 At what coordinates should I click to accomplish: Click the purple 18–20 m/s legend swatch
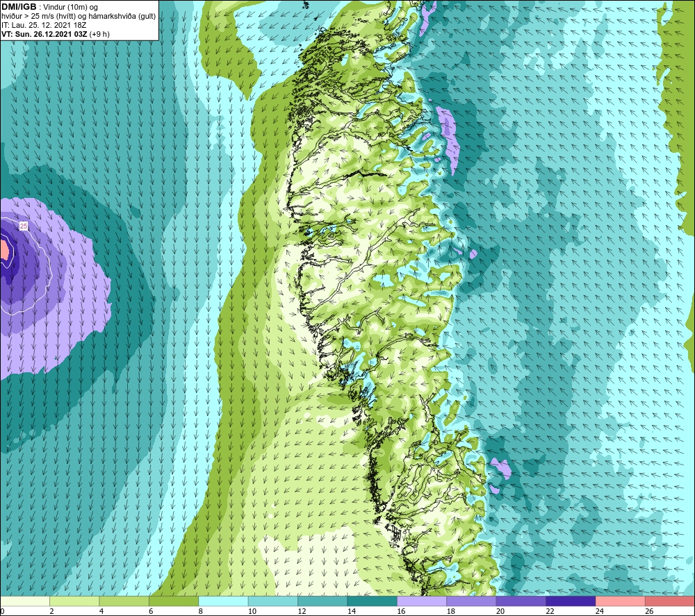(472, 601)
